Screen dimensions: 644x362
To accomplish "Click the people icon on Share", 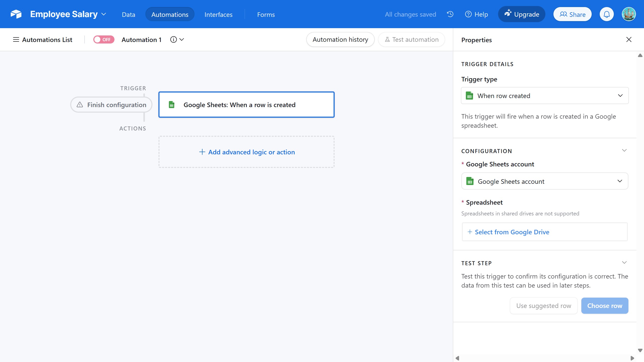I will click(x=563, y=14).
